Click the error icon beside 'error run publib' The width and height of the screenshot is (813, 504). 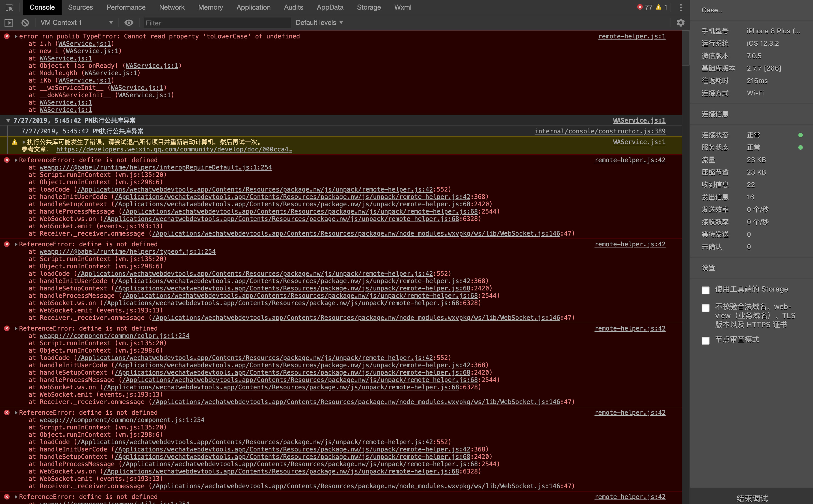(7, 36)
